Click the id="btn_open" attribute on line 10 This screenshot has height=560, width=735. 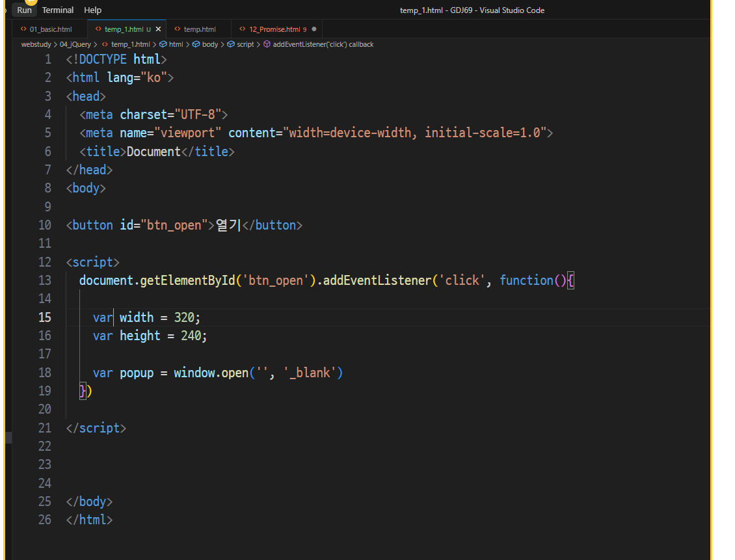pyautogui.click(x=164, y=225)
